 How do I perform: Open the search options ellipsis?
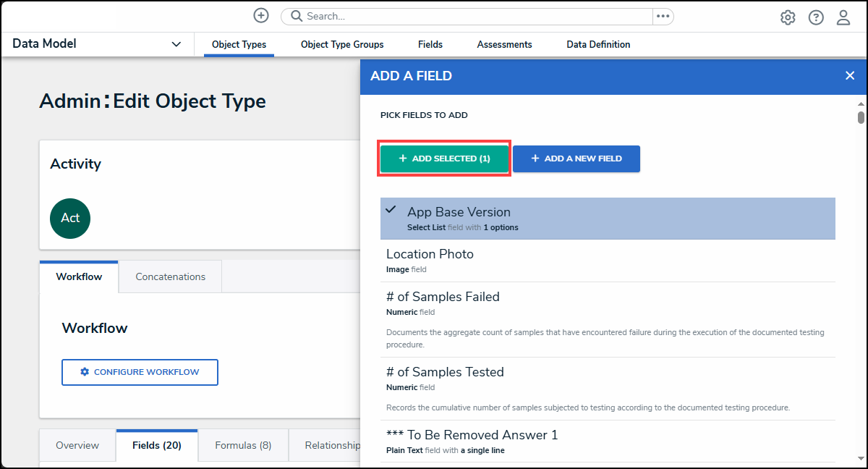(x=663, y=16)
